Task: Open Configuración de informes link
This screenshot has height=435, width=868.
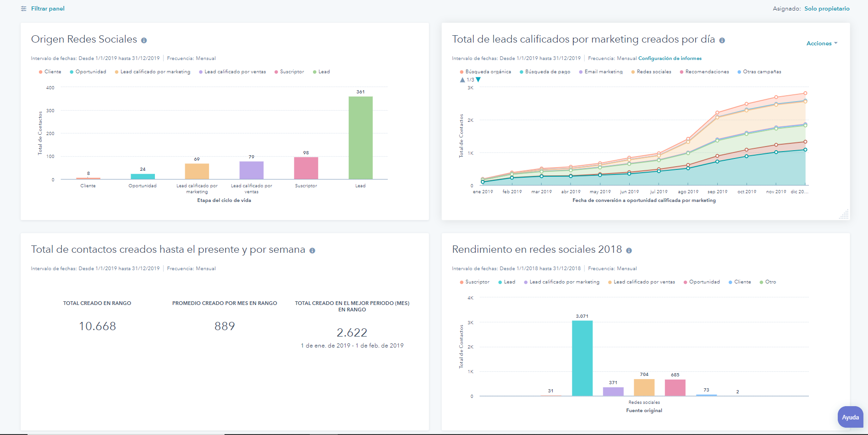Action: (x=670, y=59)
